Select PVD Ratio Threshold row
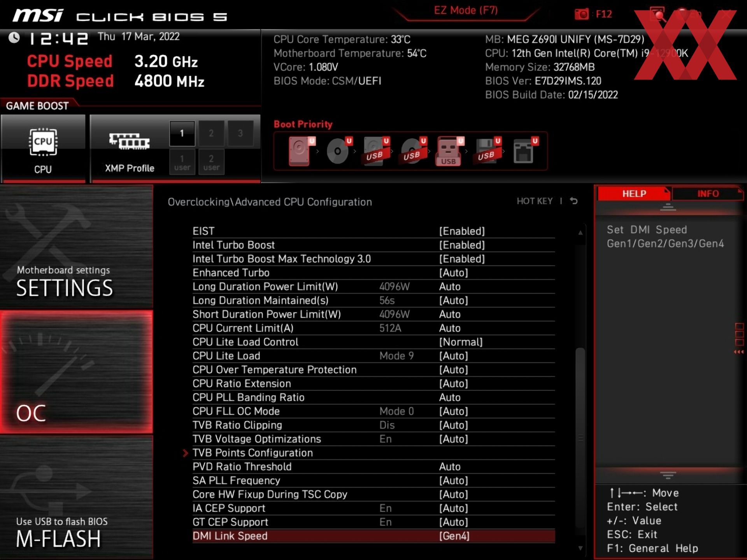The height and width of the screenshot is (560, 747). 373,467
